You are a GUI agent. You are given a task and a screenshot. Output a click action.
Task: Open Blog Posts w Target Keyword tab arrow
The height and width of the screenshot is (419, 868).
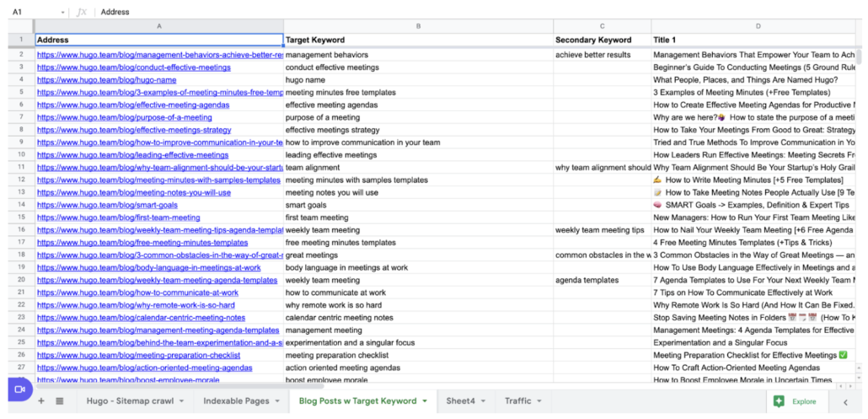pyautogui.click(x=425, y=401)
